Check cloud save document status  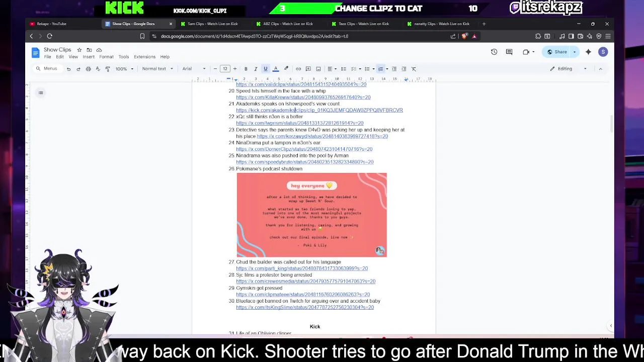coord(99,50)
